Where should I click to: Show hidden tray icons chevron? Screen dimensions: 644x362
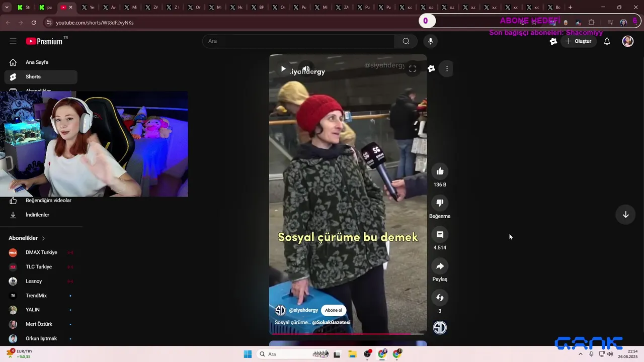[x=581, y=354]
